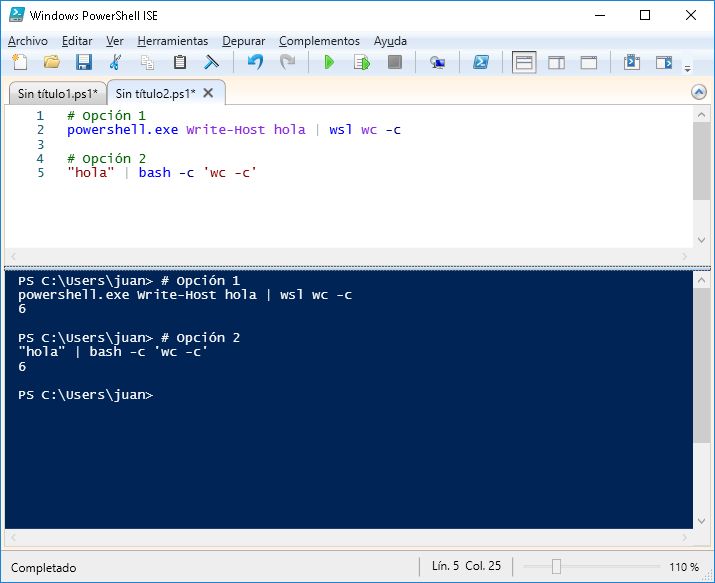Image resolution: width=715 pixels, height=583 pixels.
Task: Click the '# Opción 2' comment in editor
Action: [106, 158]
